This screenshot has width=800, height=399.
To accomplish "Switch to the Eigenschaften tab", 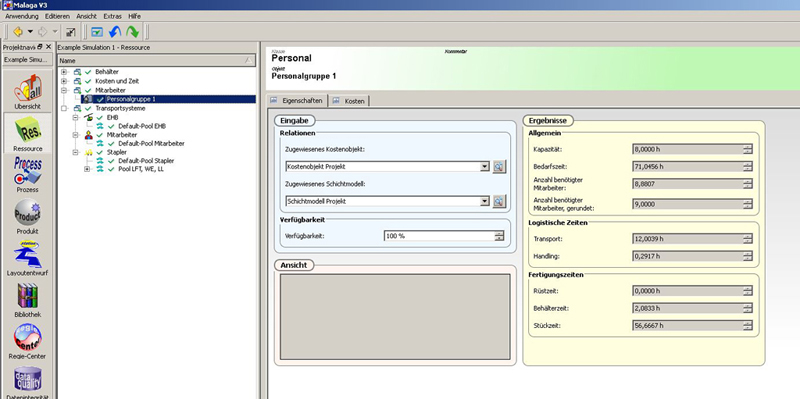I will click(x=296, y=101).
